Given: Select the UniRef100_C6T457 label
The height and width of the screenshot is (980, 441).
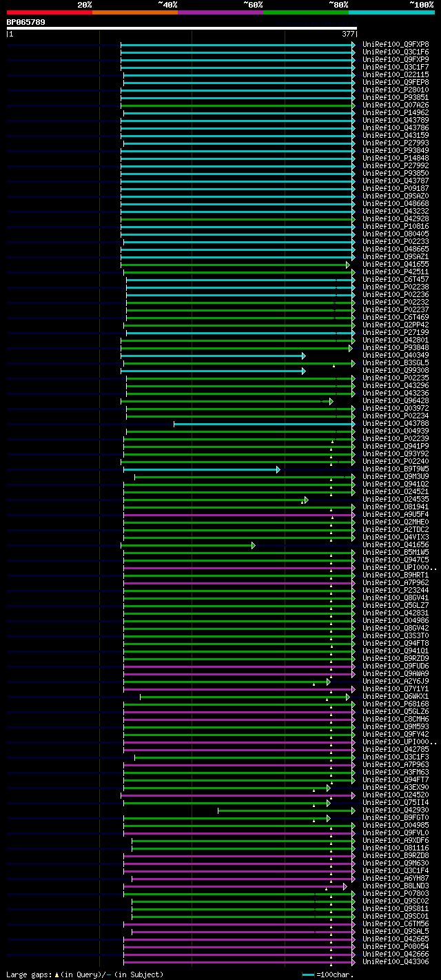Looking at the screenshot, I should (x=396, y=280).
